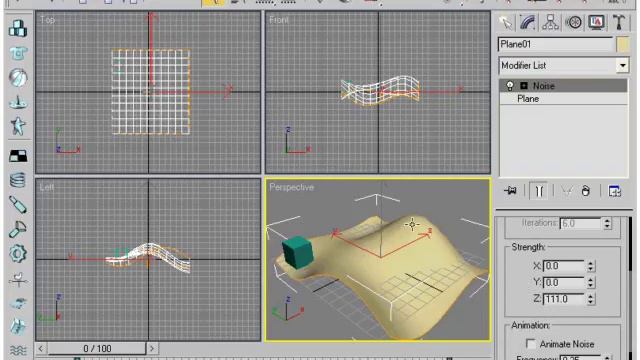The image size is (640, 360).
Task: Click Remove Modifier from the stack icon
Action: pyautogui.click(x=586, y=191)
